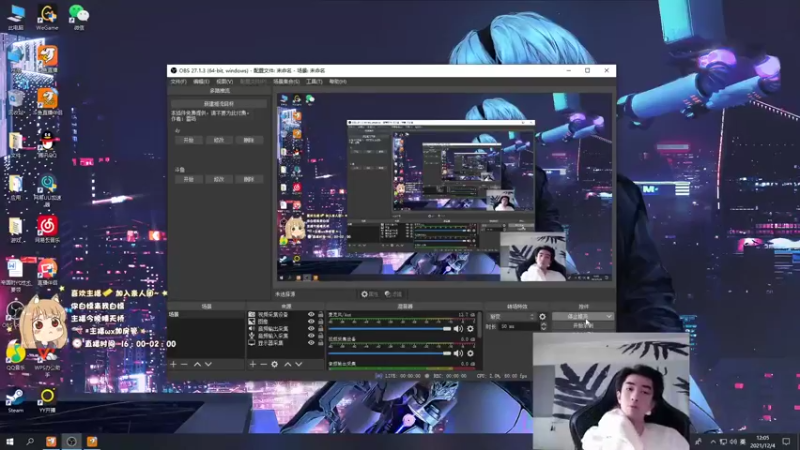800x450 pixels.
Task: Open the View (视图) menu
Action: (224, 82)
